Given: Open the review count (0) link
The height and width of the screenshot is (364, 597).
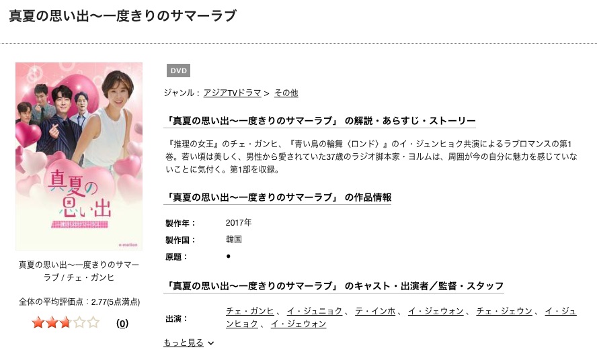Looking at the screenshot, I should point(122,323).
